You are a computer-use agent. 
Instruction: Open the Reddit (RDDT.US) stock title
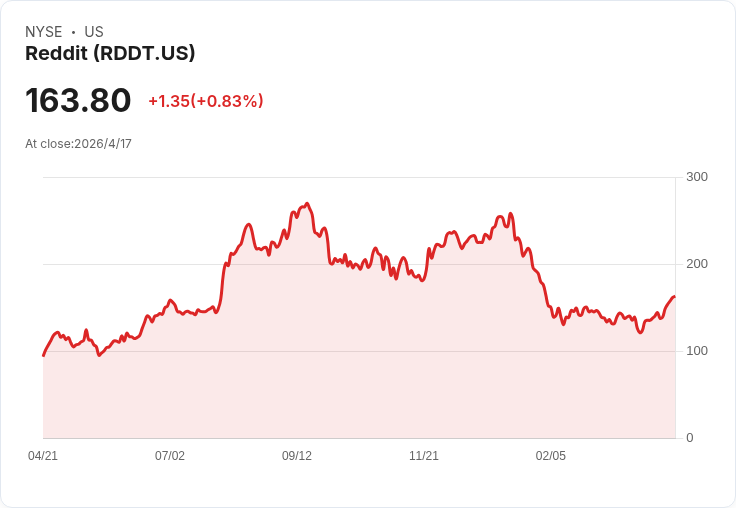110,54
